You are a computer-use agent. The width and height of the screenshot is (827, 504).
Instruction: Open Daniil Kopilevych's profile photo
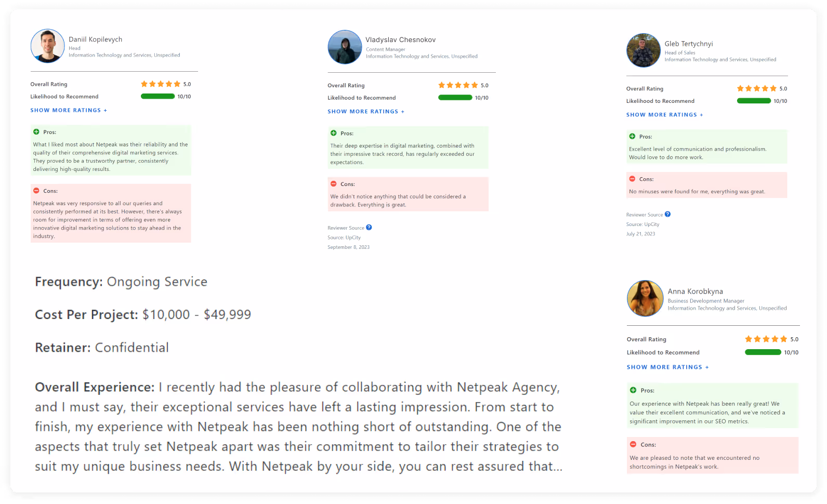(x=48, y=46)
